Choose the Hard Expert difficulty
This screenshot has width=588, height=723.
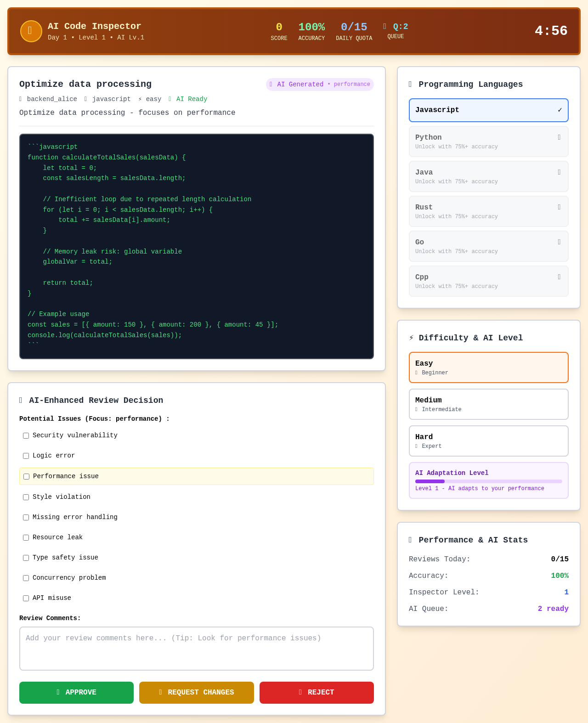click(488, 441)
